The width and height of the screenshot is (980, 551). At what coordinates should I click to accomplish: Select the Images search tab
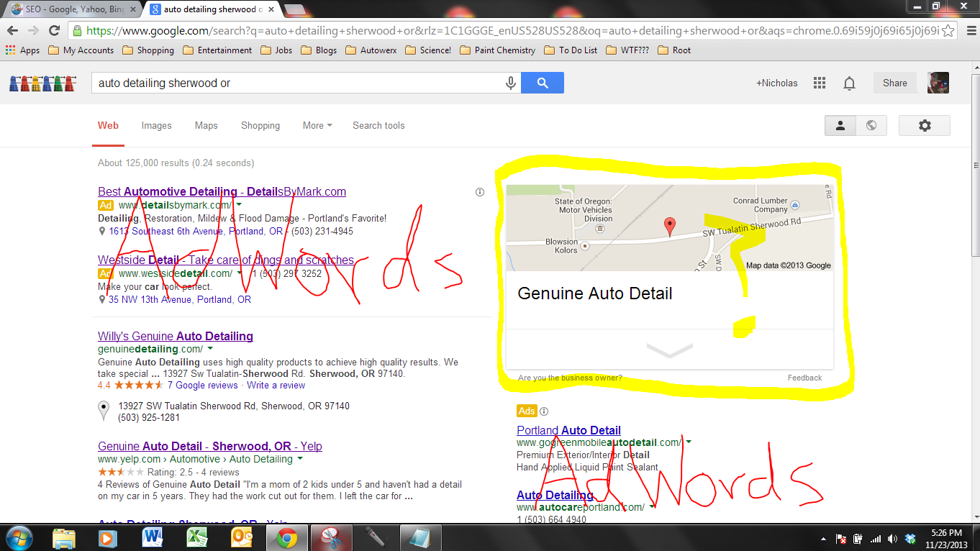point(156,125)
